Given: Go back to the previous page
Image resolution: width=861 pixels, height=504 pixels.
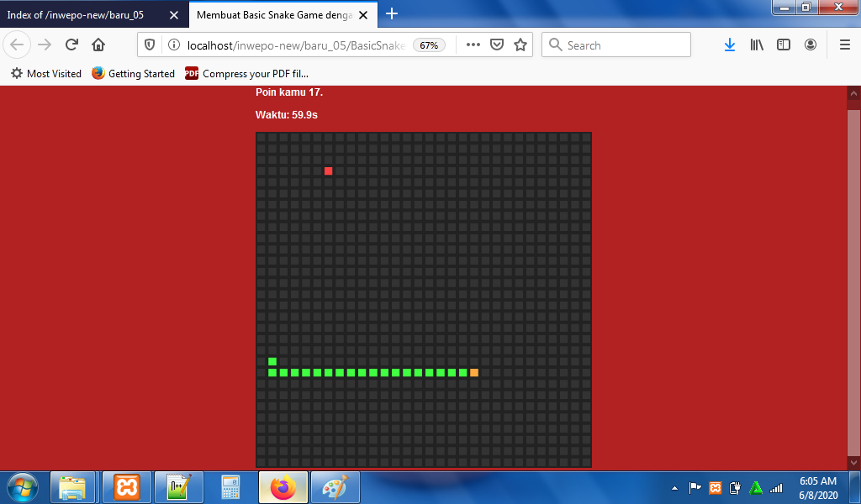Looking at the screenshot, I should (x=17, y=45).
